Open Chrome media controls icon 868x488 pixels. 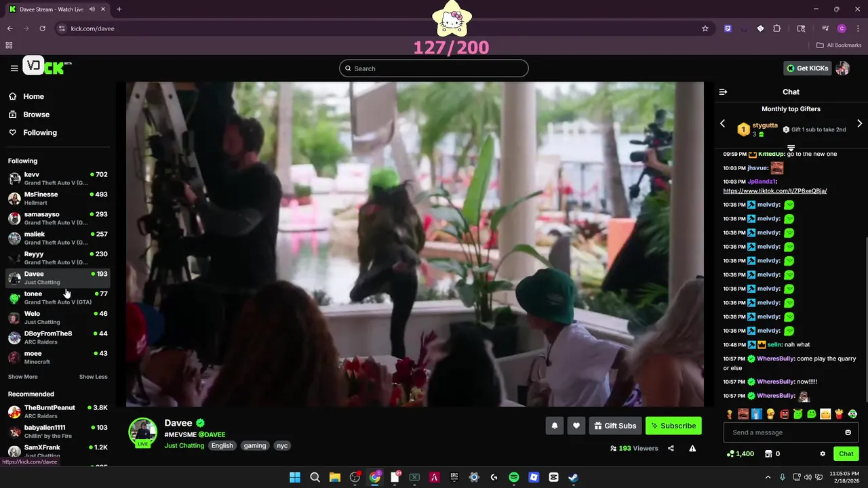[x=825, y=28]
